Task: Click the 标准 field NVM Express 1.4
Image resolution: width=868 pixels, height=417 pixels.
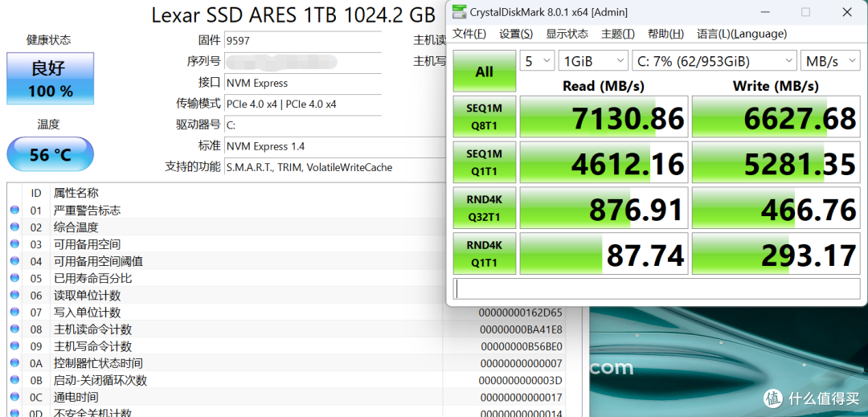Action: pos(335,146)
